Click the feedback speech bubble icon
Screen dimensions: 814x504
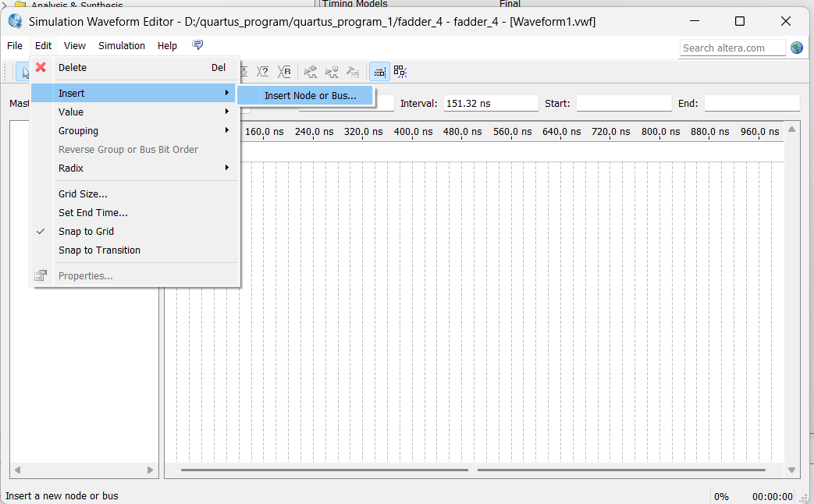click(197, 44)
